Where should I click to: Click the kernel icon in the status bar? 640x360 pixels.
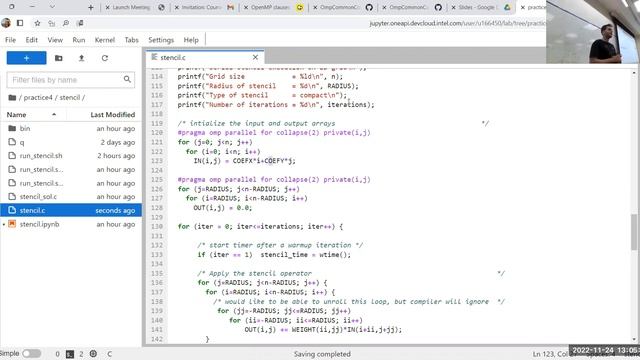(93, 353)
